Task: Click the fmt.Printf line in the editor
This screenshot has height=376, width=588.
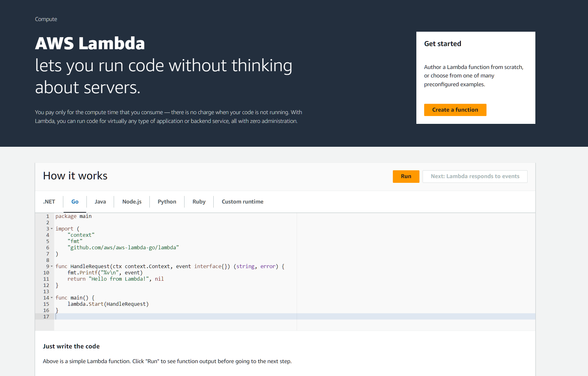Action: (105, 273)
